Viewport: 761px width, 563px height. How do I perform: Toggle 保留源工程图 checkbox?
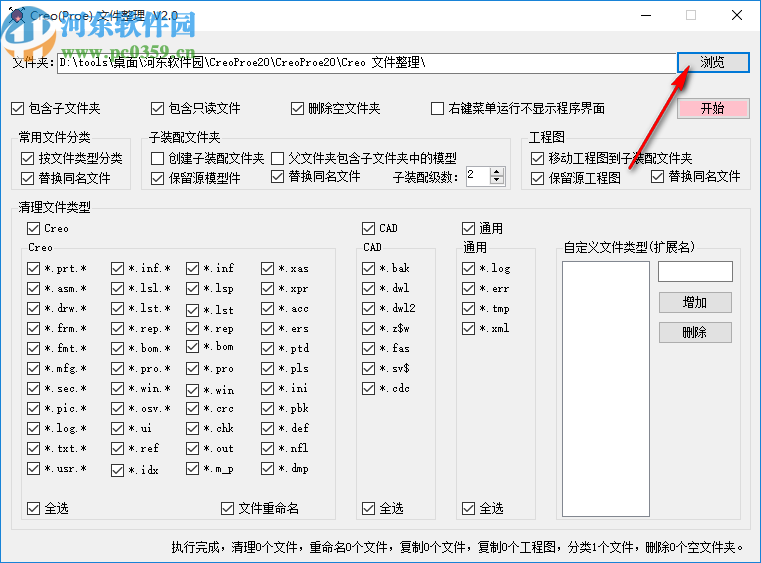click(x=537, y=178)
